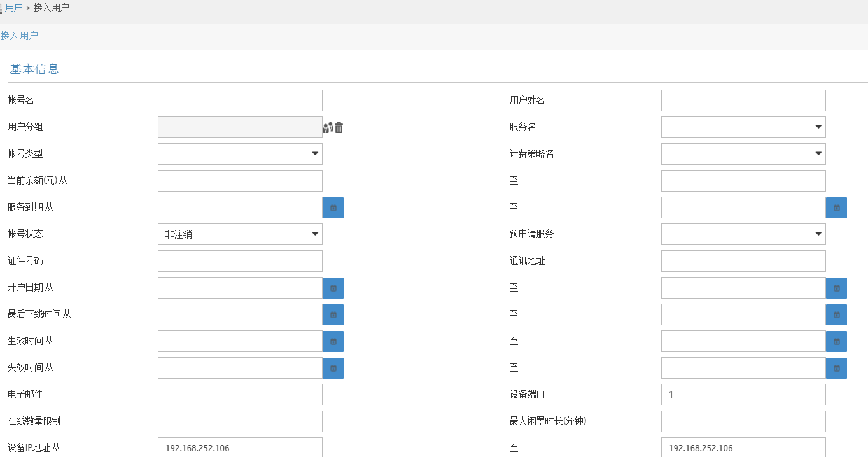Click the 设备端口 field containing 1
This screenshot has height=457, width=868.
pyautogui.click(x=743, y=395)
